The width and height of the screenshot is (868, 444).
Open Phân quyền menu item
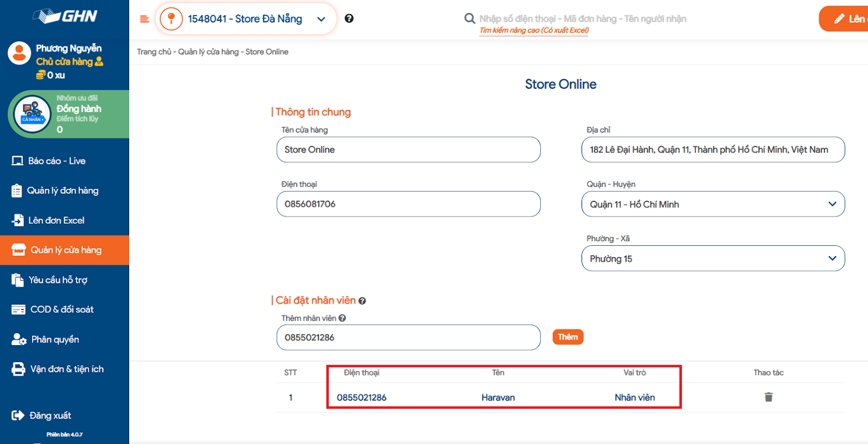coord(65,339)
